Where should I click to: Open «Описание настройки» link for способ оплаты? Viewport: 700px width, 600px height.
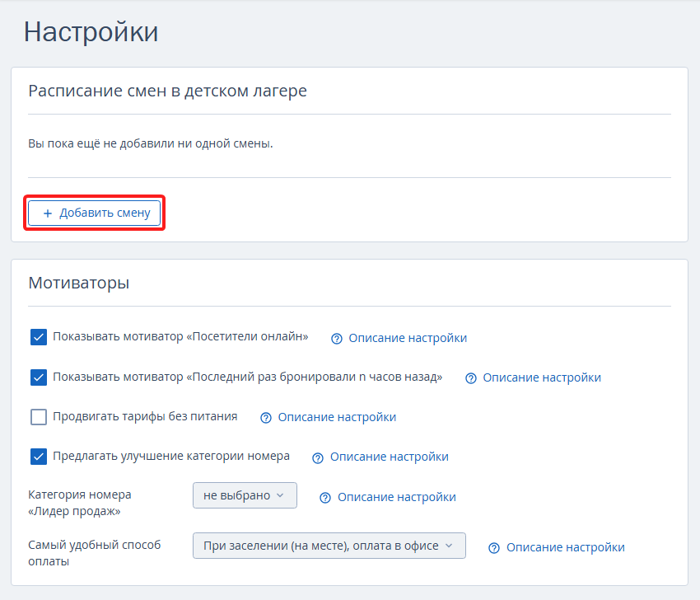tap(566, 548)
